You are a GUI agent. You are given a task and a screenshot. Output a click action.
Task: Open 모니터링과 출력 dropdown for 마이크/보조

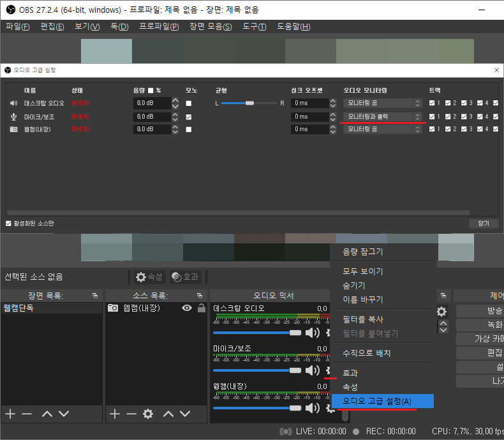click(x=382, y=116)
